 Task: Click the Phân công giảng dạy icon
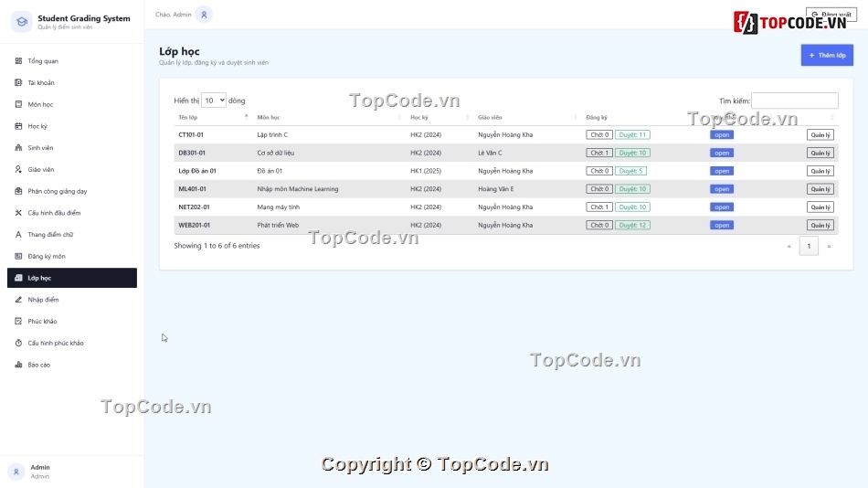pos(18,191)
